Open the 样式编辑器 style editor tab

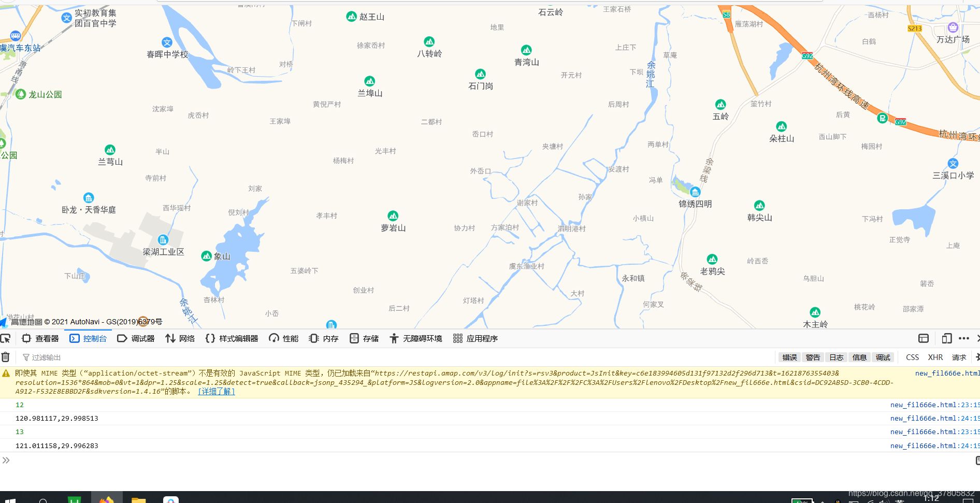coord(232,338)
